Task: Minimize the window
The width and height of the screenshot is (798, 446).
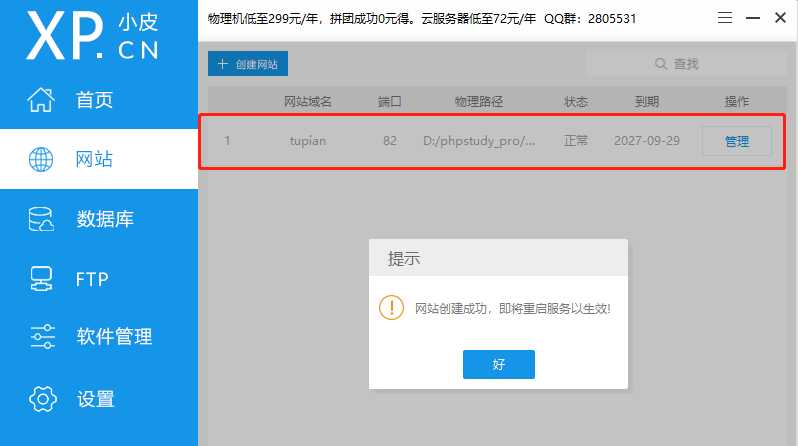Action: click(x=753, y=18)
